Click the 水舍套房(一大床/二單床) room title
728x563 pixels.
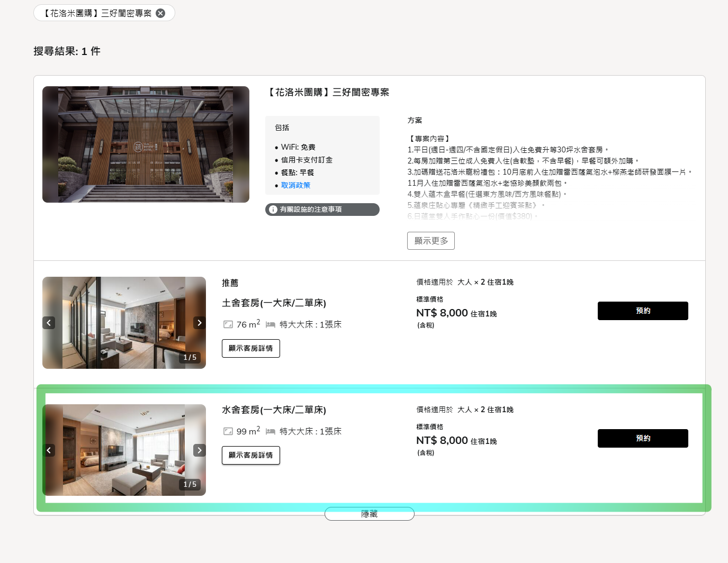click(x=274, y=410)
